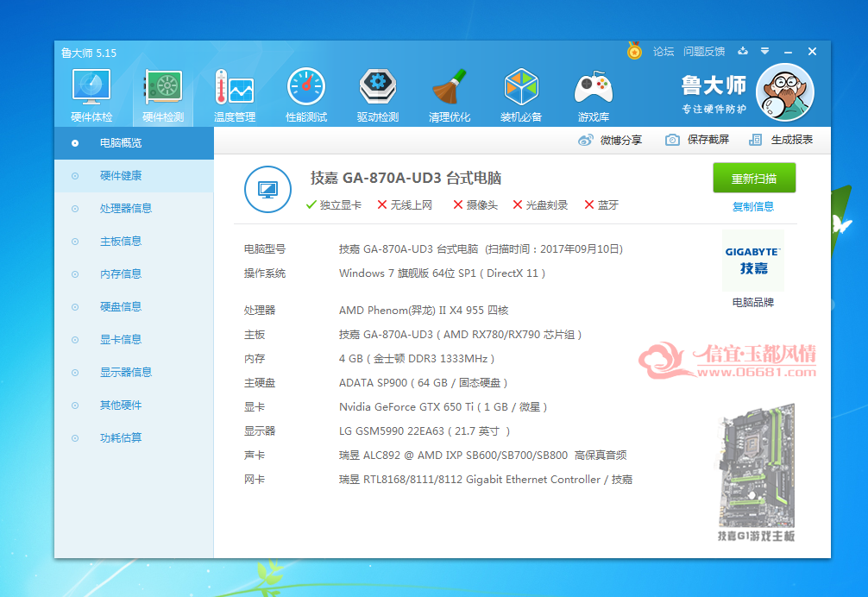Click RTL8168 Gigabit Ethernet Controller line

(x=486, y=479)
